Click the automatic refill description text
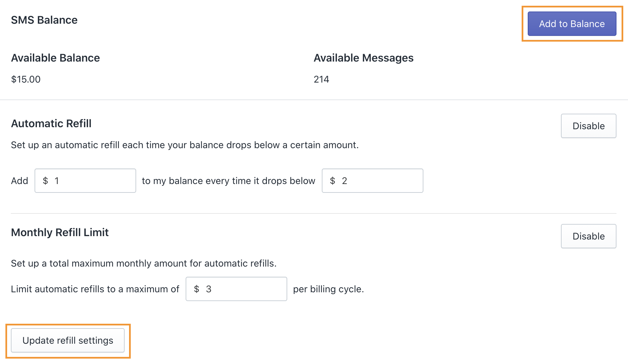This screenshot has width=628, height=364. tap(185, 145)
